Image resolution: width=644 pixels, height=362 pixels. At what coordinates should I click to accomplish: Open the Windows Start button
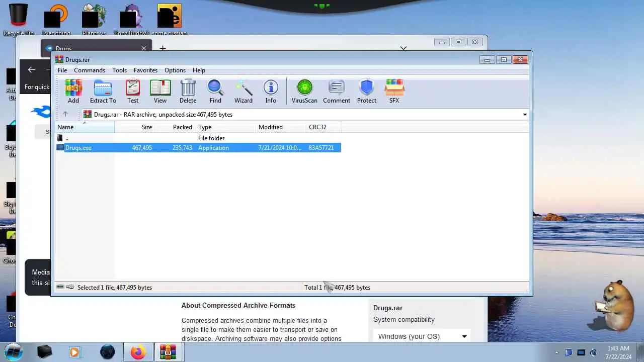click(14, 351)
